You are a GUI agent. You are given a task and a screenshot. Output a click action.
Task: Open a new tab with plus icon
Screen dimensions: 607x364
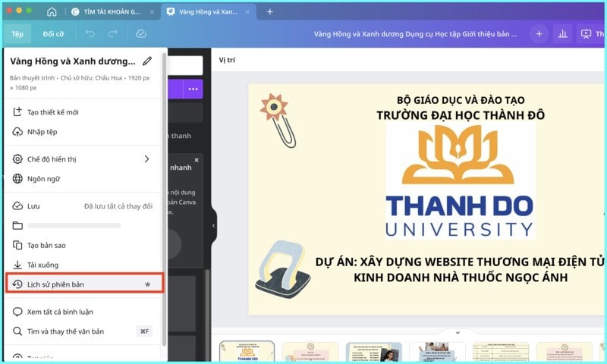click(x=270, y=12)
